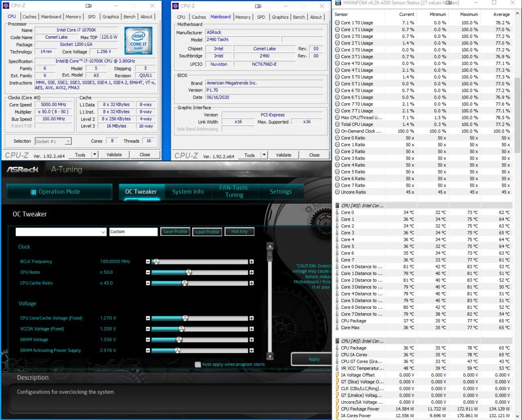Screen dimensions: 522x420
Task: Click minus icon for BCLK Frequency
Action: click(148, 262)
